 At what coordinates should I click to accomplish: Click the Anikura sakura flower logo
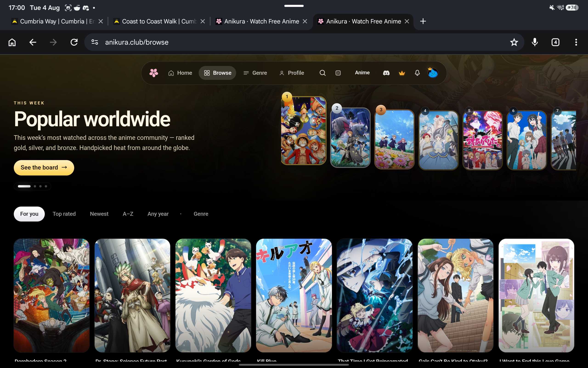point(154,73)
